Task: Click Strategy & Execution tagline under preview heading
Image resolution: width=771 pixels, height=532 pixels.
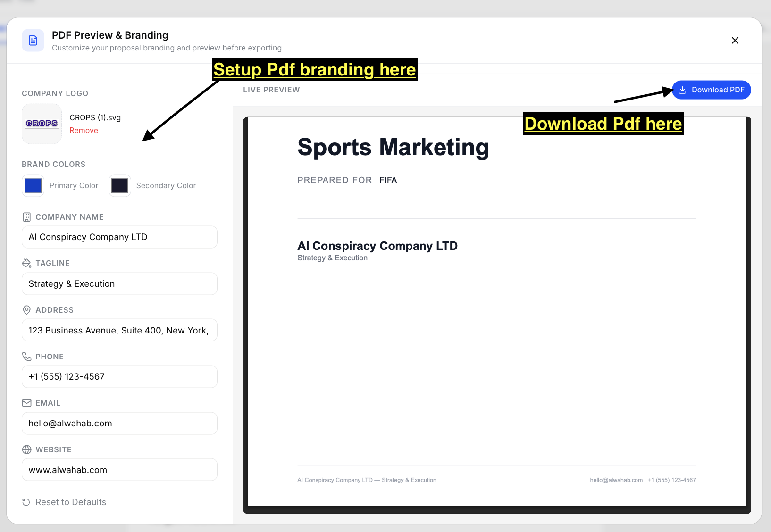Action: point(332,258)
